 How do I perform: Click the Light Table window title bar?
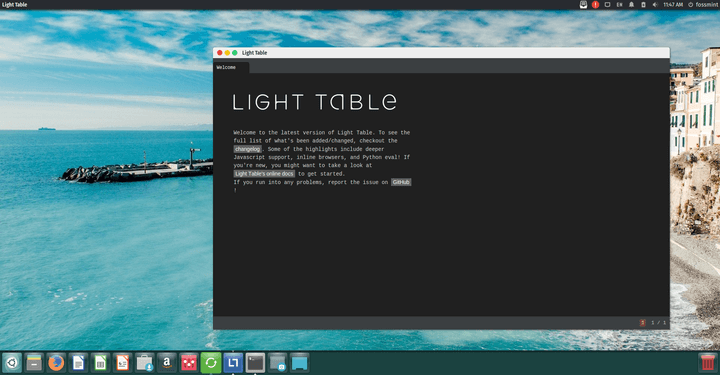coord(441,53)
